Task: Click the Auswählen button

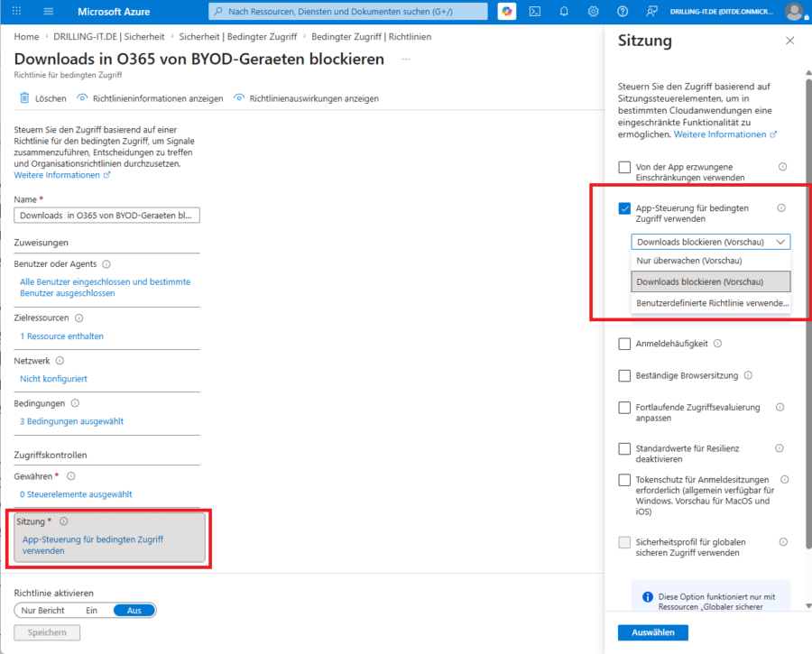Action: pos(652,632)
